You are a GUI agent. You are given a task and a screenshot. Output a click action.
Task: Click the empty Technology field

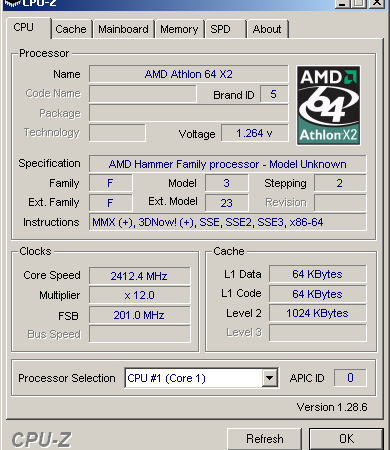click(x=117, y=133)
